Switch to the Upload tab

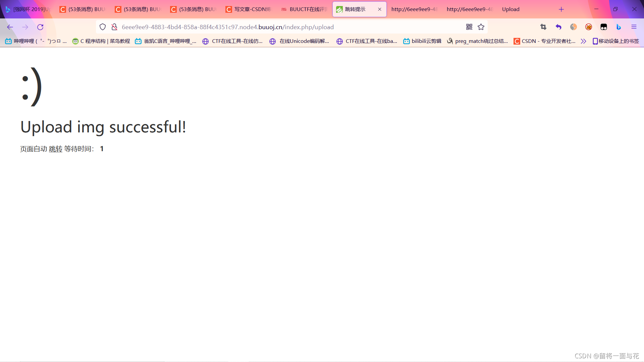pyautogui.click(x=511, y=9)
